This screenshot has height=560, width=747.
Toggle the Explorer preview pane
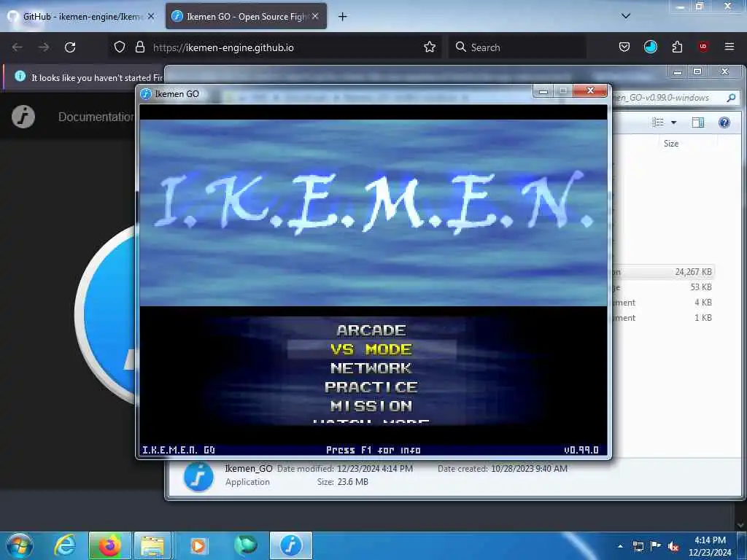click(698, 122)
